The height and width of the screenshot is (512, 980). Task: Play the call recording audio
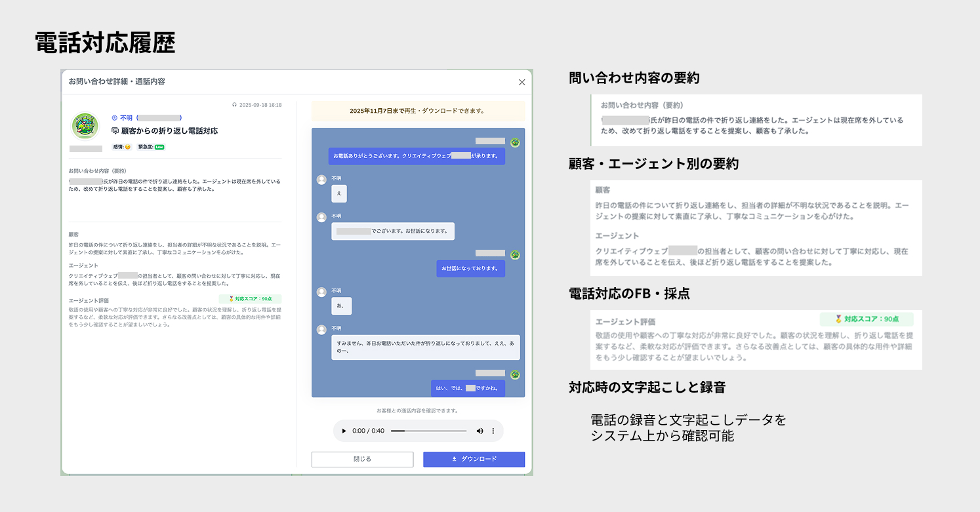(344, 431)
